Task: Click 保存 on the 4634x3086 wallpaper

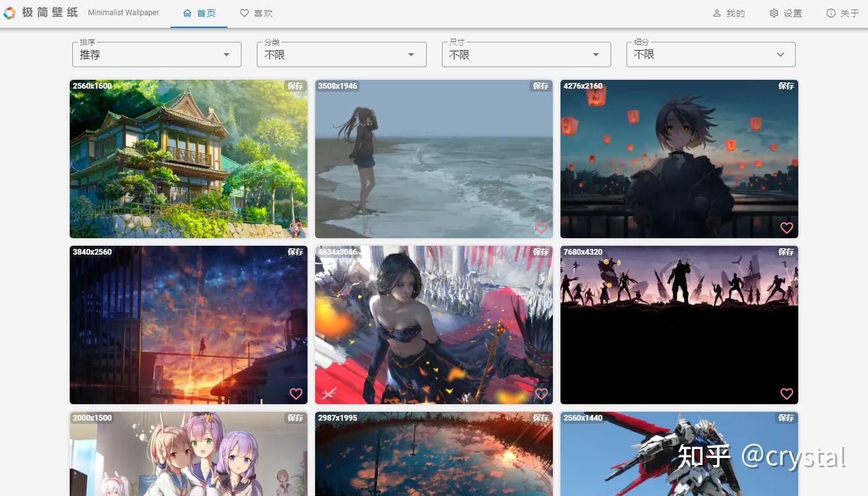Action: click(x=541, y=251)
